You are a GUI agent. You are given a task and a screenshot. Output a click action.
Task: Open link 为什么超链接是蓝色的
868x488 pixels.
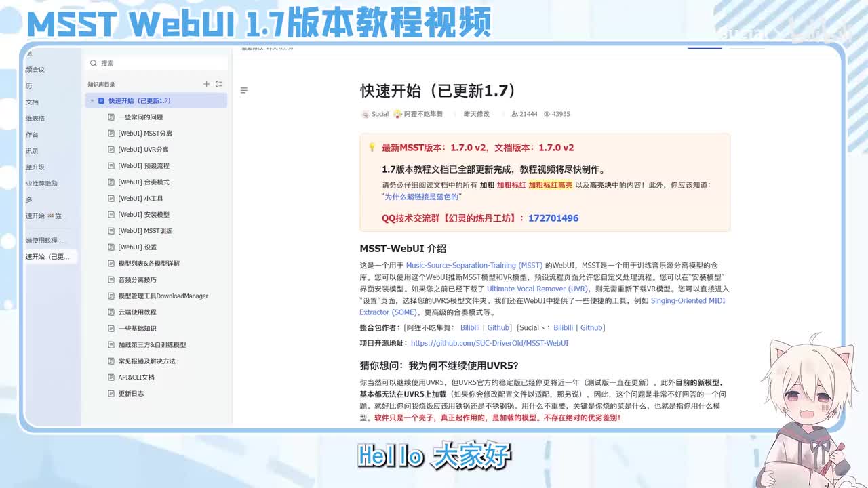[421, 197]
